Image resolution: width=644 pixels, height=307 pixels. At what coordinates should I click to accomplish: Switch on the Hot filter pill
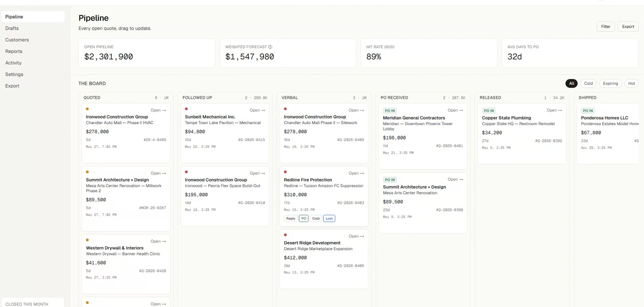click(x=632, y=83)
